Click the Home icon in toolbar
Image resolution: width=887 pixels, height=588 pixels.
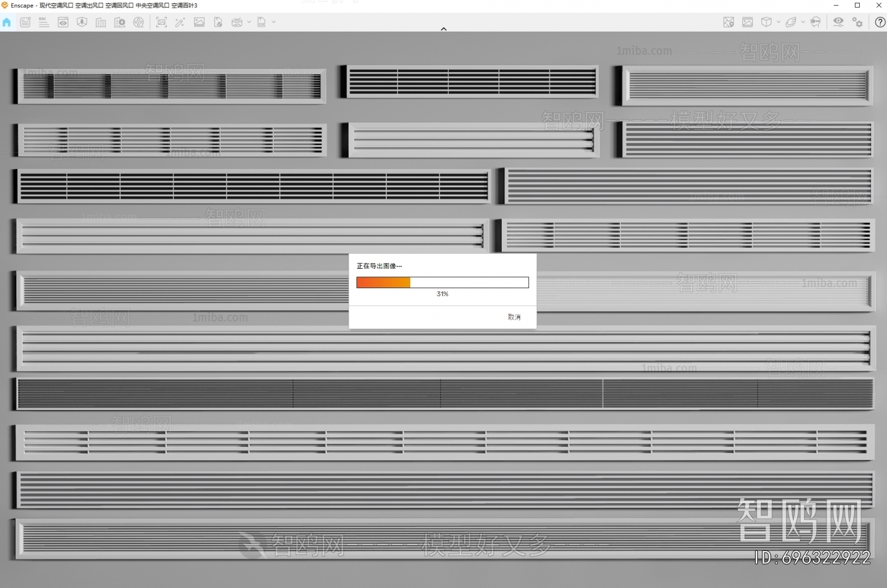pyautogui.click(x=7, y=22)
